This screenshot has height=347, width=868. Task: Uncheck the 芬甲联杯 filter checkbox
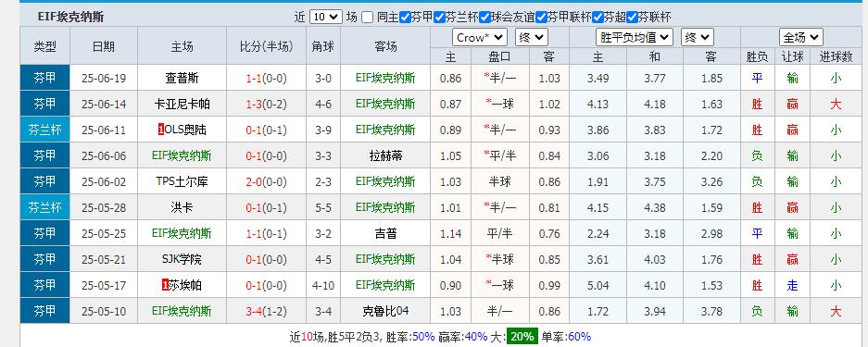pyautogui.click(x=541, y=18)
